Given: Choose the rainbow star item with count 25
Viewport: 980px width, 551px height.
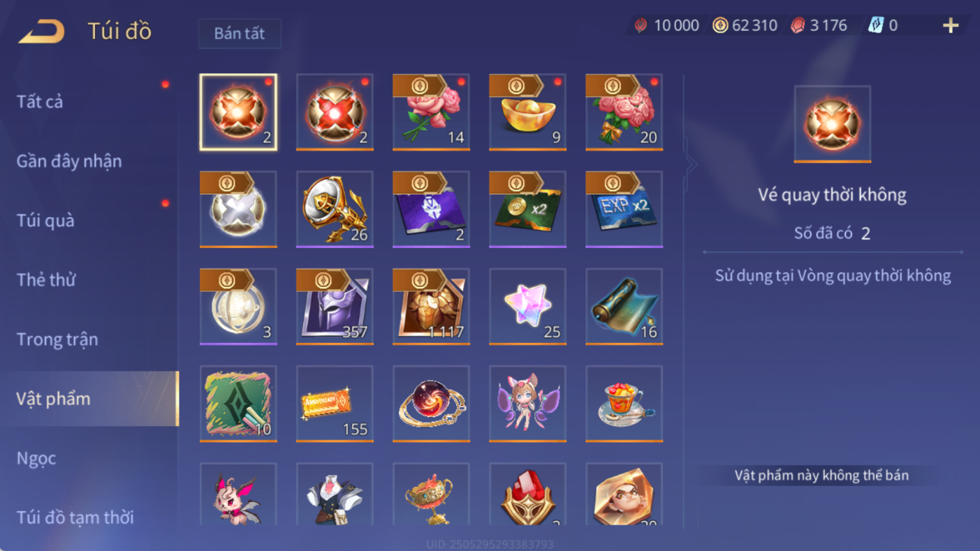Looking at the screenshot, I should (527, 307).
